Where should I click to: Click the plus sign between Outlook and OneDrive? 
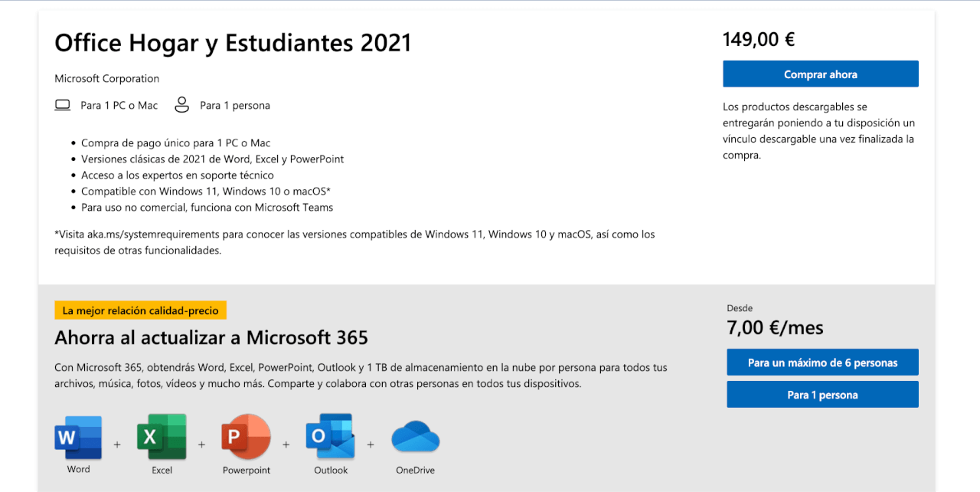pos(371,444)
